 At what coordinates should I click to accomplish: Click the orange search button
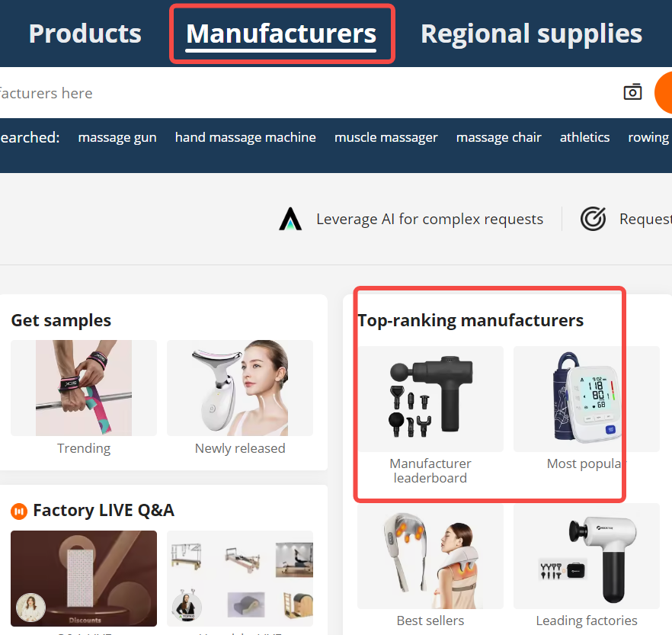[x=664, y=92]
